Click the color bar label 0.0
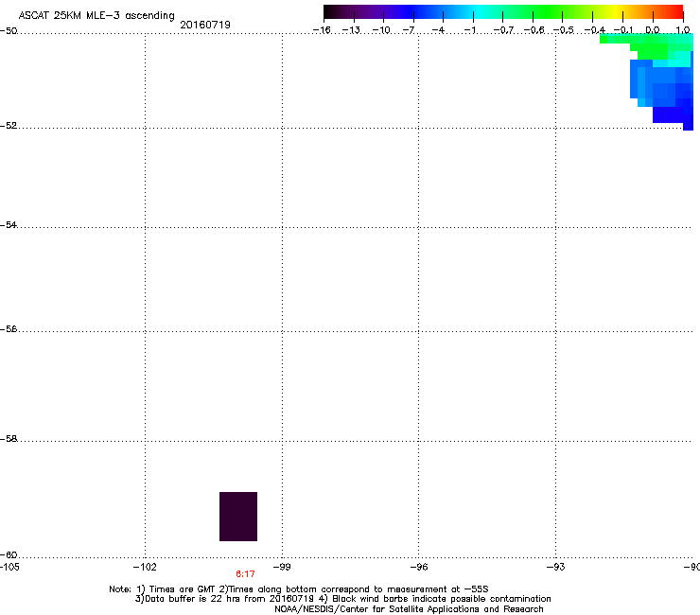Image resolution: width=700 pixels, height=615 pixels. 653,30
